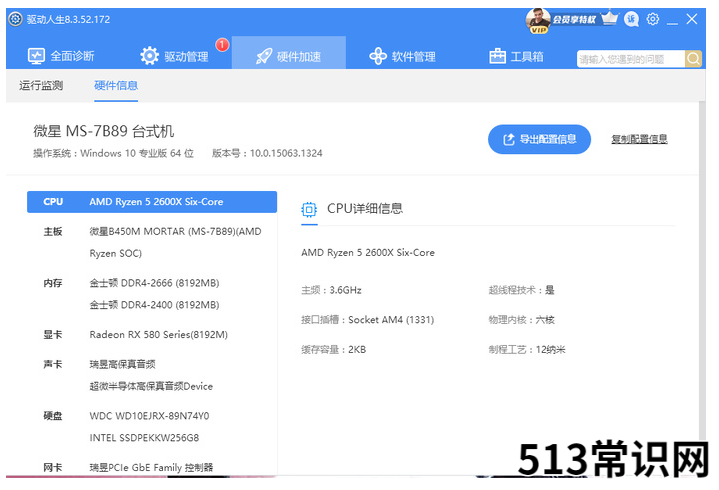Click the vertical scrollbar on the right

click(702, 270)
